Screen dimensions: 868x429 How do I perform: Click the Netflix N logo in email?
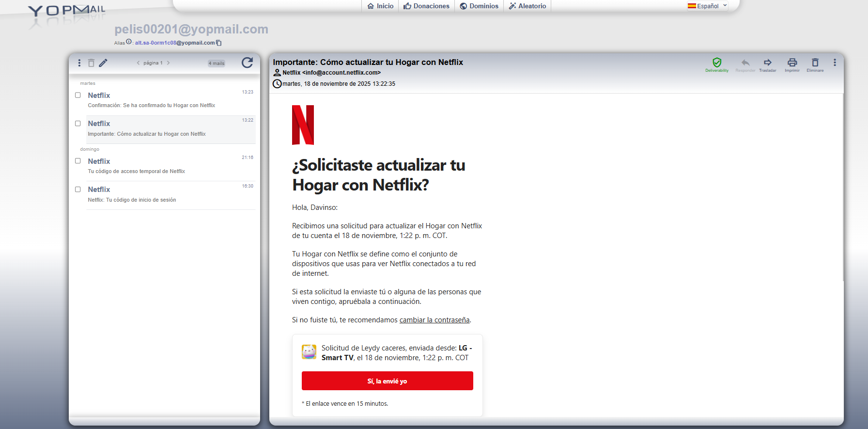click(x=303, y=125)
